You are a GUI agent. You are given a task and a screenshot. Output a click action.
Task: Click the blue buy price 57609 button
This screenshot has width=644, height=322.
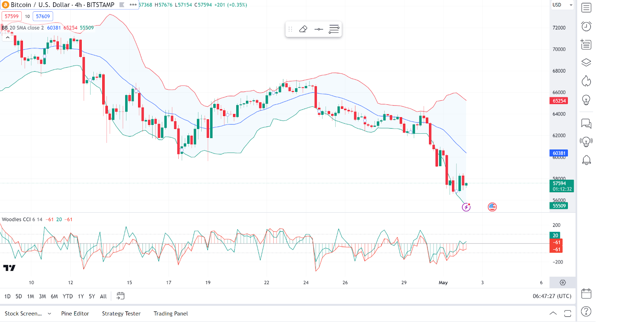point(43,17)
